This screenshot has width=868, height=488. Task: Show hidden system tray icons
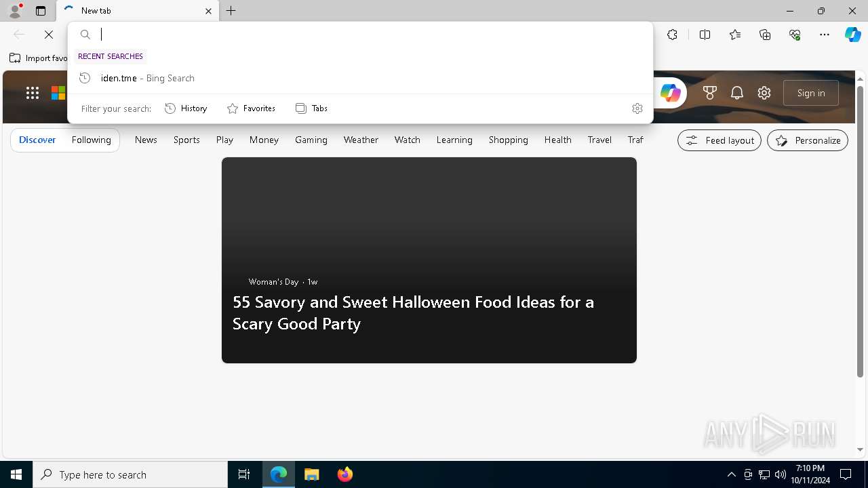point(731,474)
